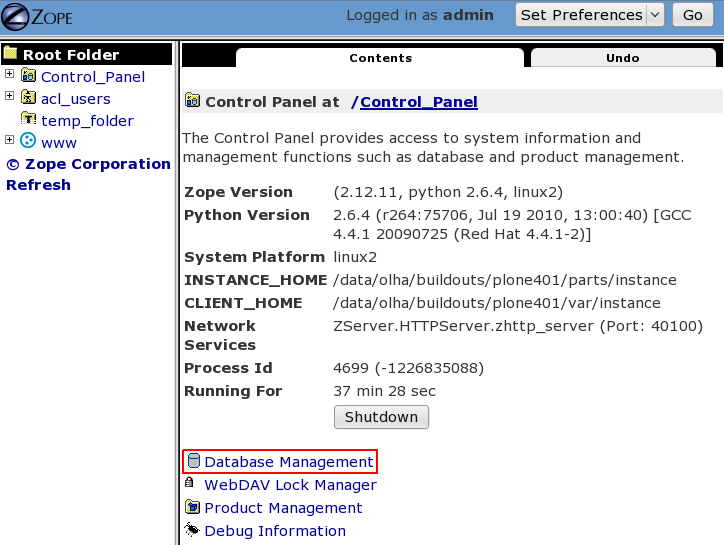724x545 pixels.
Task: Click the Control Panel icon beside the page title
Action: pos(192,100)
